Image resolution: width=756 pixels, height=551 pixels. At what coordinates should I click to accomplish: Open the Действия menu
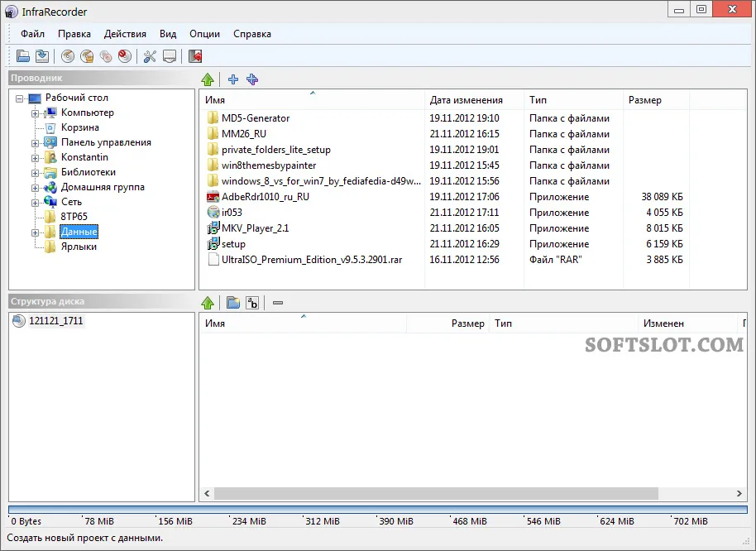(125, 34)
